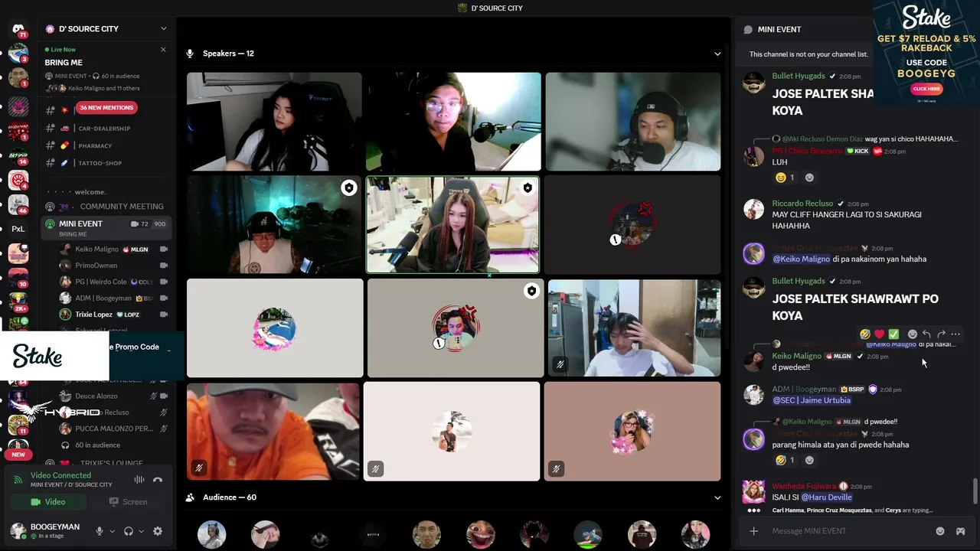Viewport: 980px width, 551px height.
Task: Open more options ellipsis on message
Action: (955, 334)
